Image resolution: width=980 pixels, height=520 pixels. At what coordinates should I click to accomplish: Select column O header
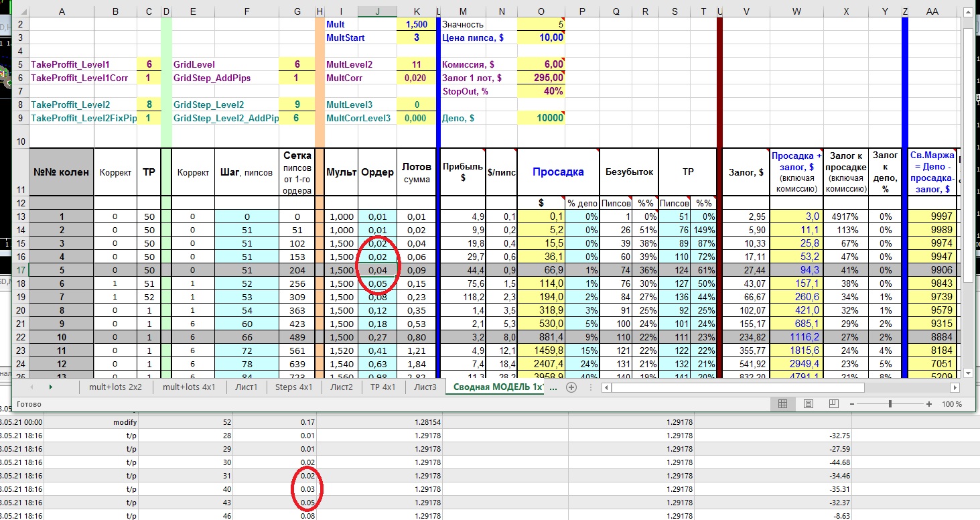pos(541,11)
